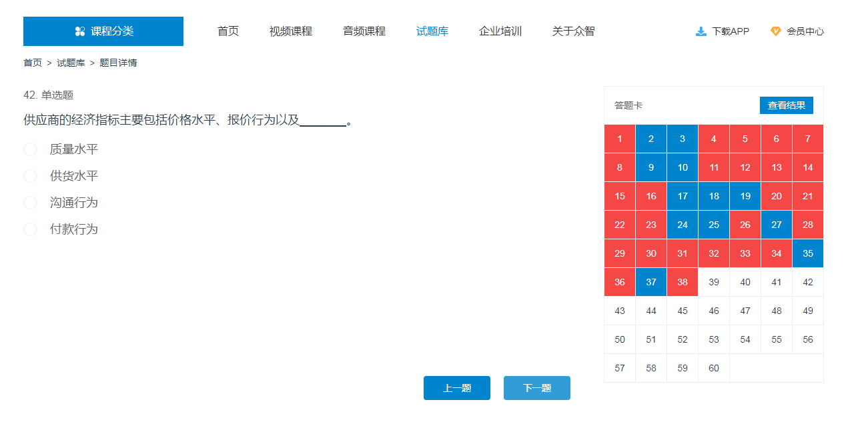Go to previous question with 上一题
Screen dimensions: 868x428
456,388
